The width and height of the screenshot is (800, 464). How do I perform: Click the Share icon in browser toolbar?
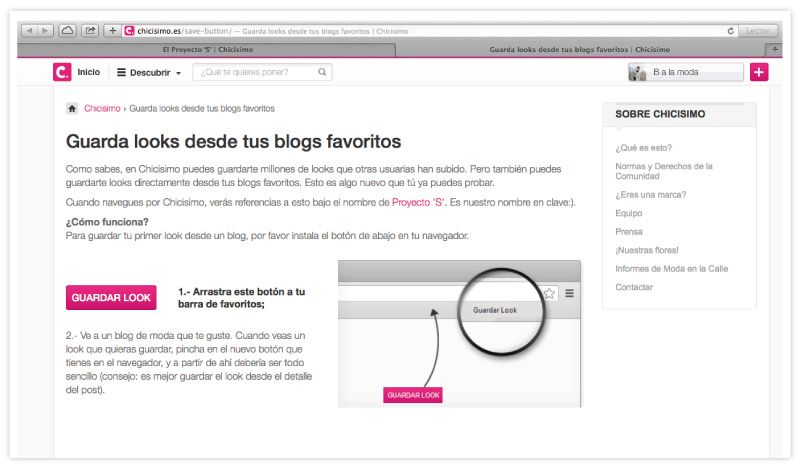[x=90, y=31]
